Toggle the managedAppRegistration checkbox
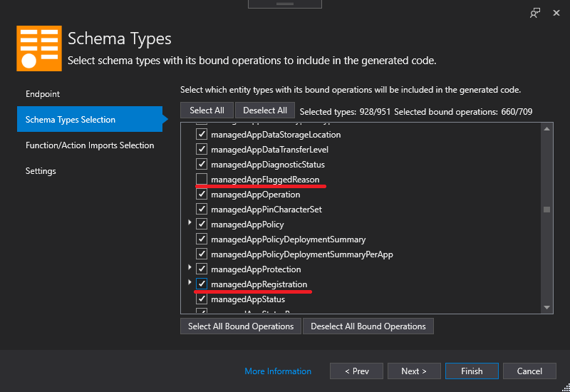570x392 pixels. tap(202, 284)
